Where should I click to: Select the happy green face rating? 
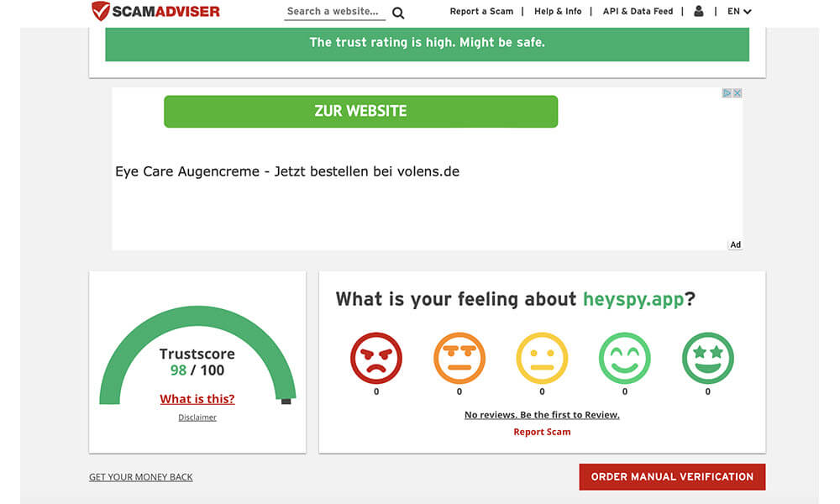[x=625, y=356]
